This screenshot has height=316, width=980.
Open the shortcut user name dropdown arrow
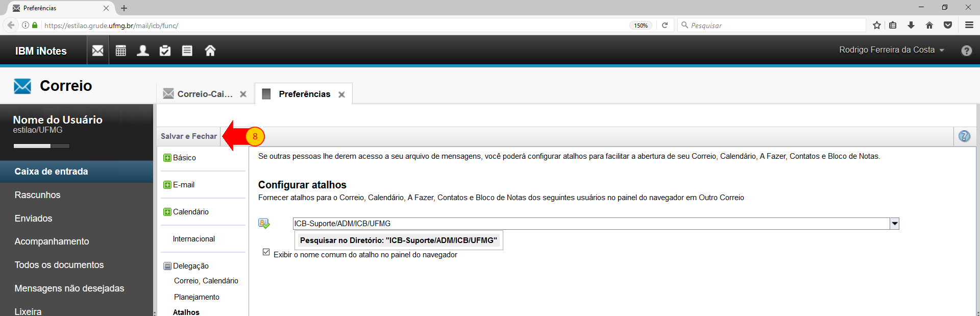[894, 224]
